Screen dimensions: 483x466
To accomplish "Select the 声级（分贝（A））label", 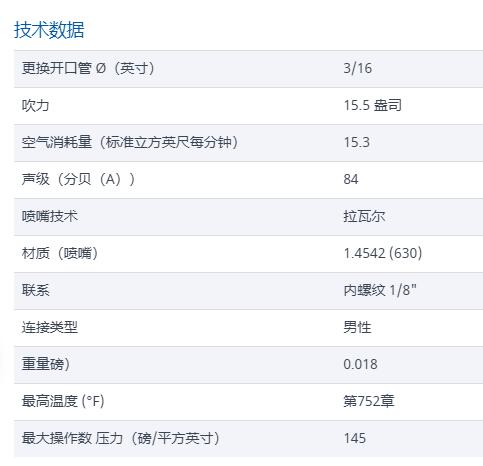I will [x=79, y=179].
